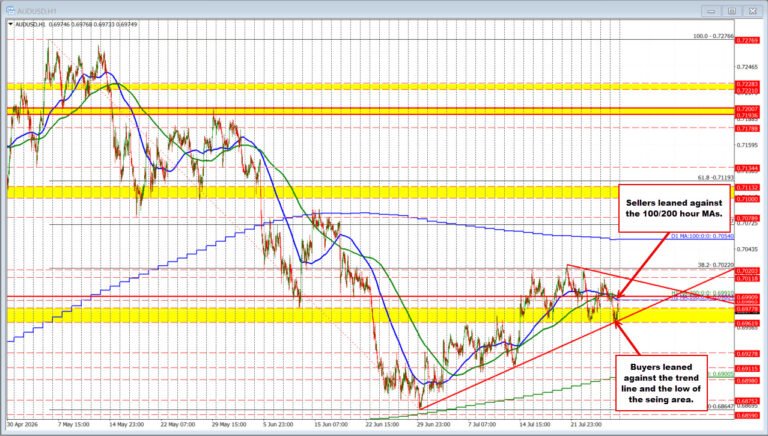Click the chart window icon in title bar
This screenshot has height=436, width=768.
[x=10, y=10]
